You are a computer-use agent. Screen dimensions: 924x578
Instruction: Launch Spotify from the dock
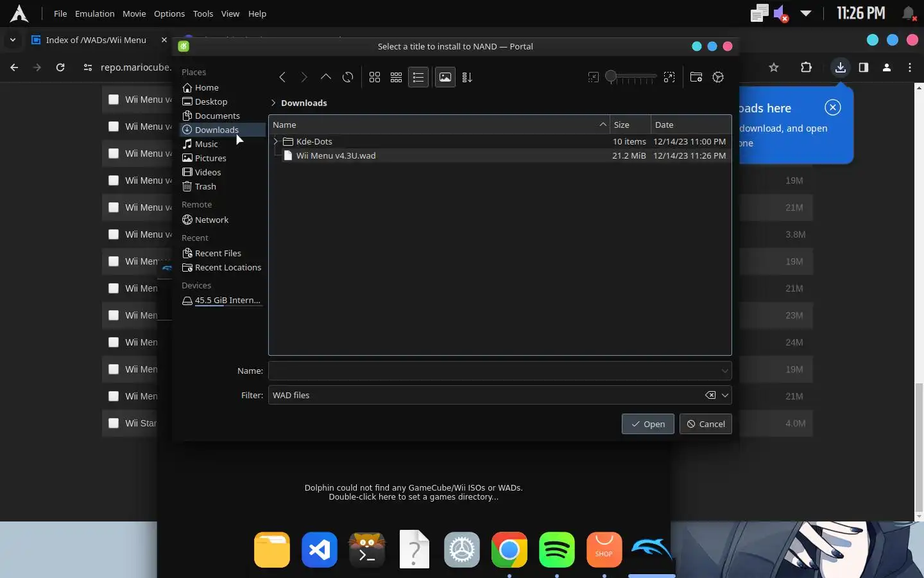[x=557, y=550]
